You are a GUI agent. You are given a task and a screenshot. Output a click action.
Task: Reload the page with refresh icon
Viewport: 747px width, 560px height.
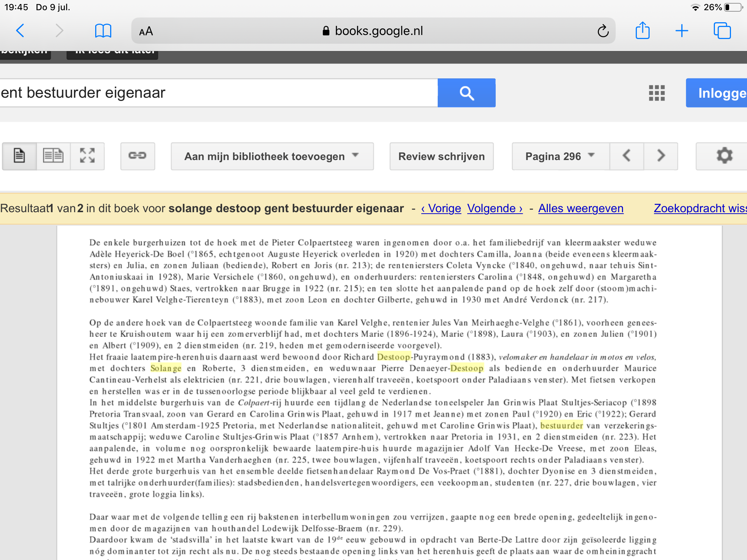[603, 31]
